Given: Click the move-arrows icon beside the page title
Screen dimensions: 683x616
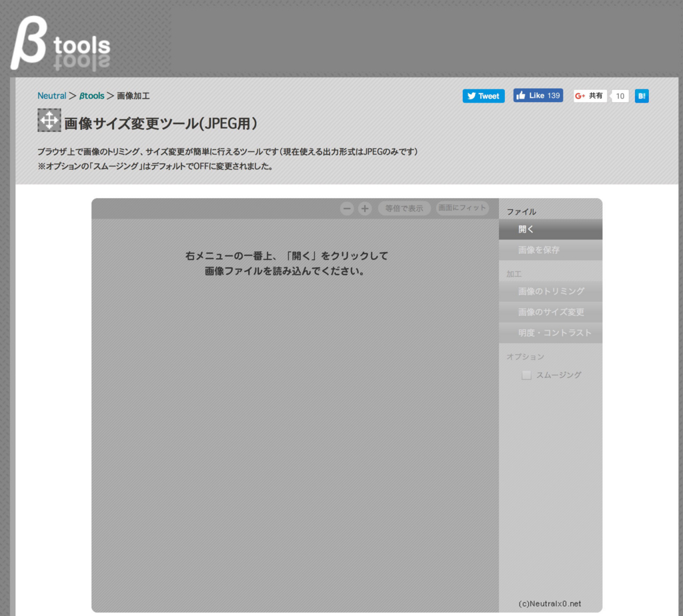Looking at the screenshot, I should [49, 121].
